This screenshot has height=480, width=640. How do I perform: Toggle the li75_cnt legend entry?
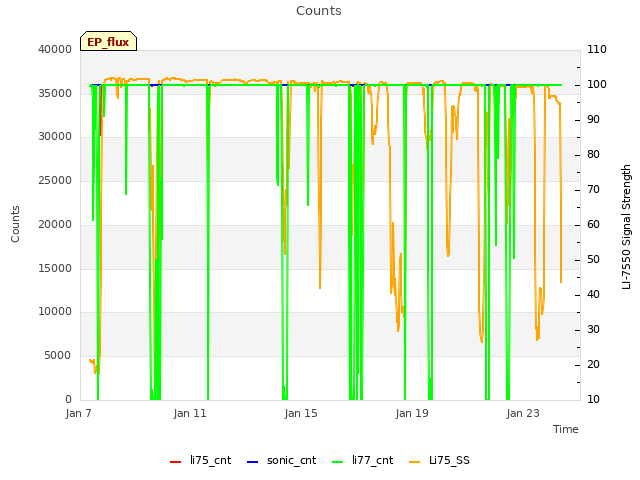click(x=200, y=460)
